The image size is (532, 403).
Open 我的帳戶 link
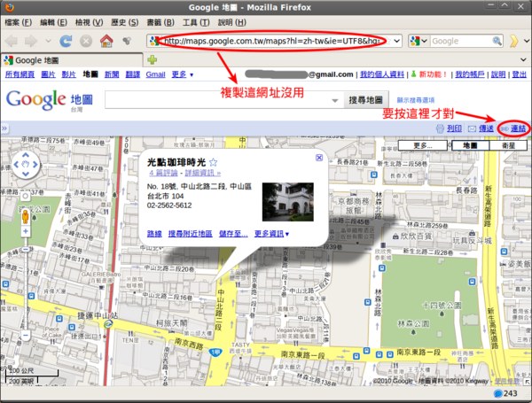tap(470, 74)
